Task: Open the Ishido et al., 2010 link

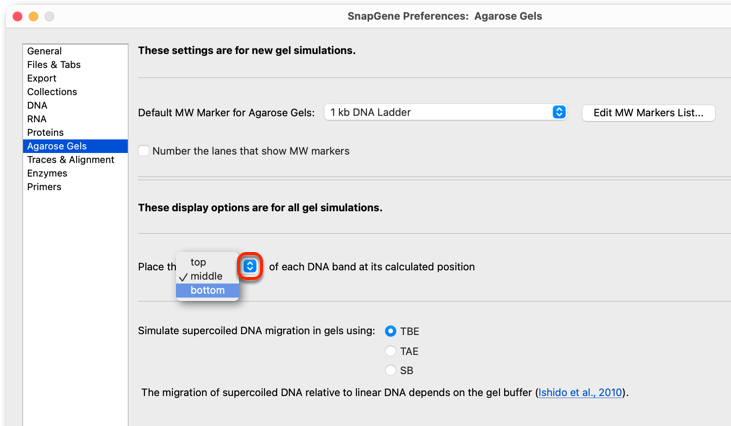Action: coord(580,392)
